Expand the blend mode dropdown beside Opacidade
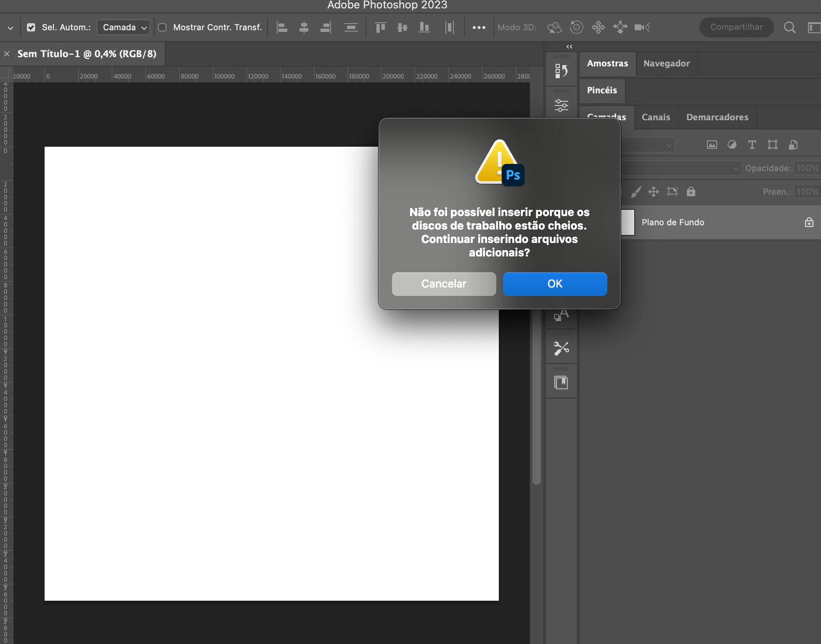 [x=736, y=169]
